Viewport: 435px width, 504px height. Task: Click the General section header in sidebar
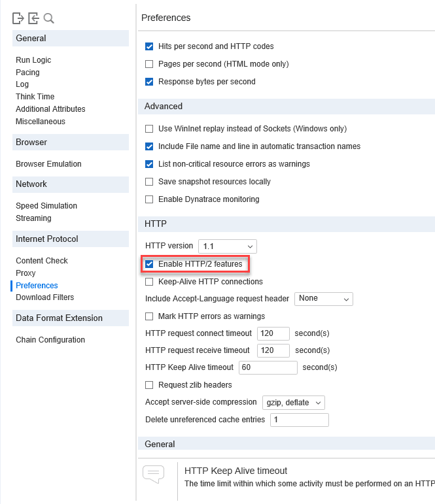tap(71, 39)
